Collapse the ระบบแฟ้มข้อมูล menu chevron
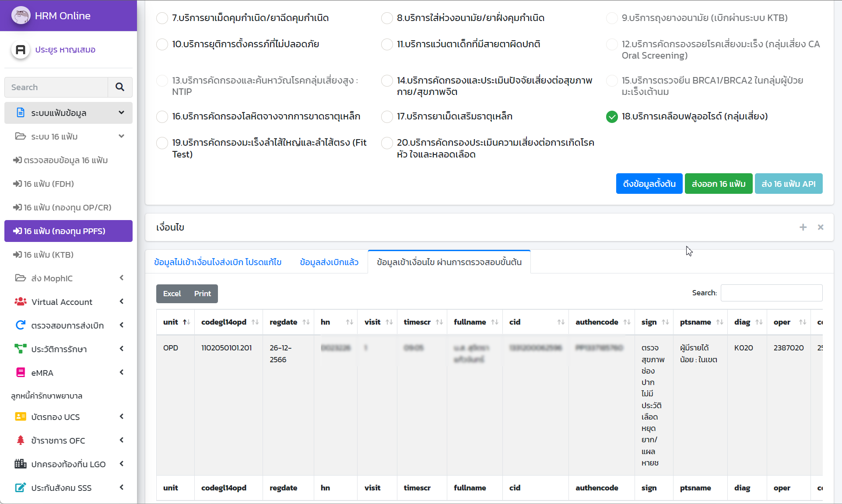 pyautogui.click(x=121, y=112)
